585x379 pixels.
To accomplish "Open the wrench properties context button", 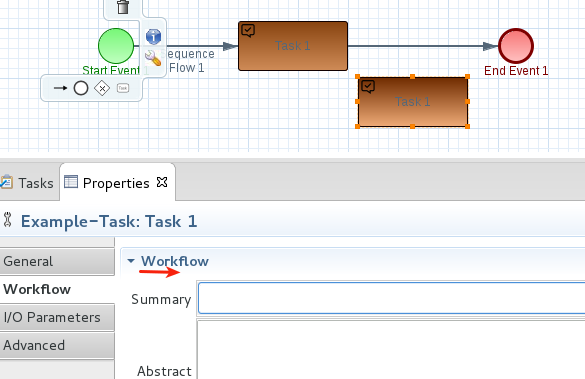I will (153, 58).
